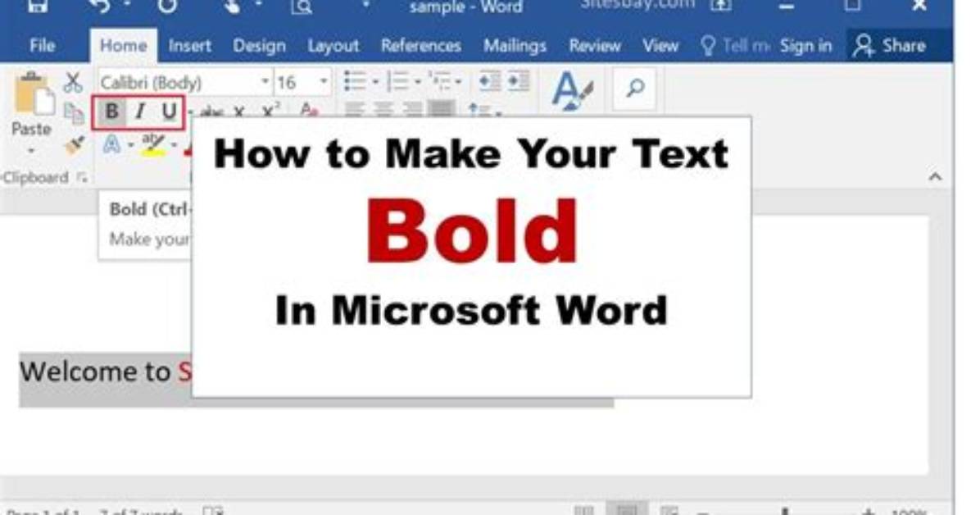Screen dimensions: 980x515
Task: Open the Styles gallery icon
Action: 572,91
